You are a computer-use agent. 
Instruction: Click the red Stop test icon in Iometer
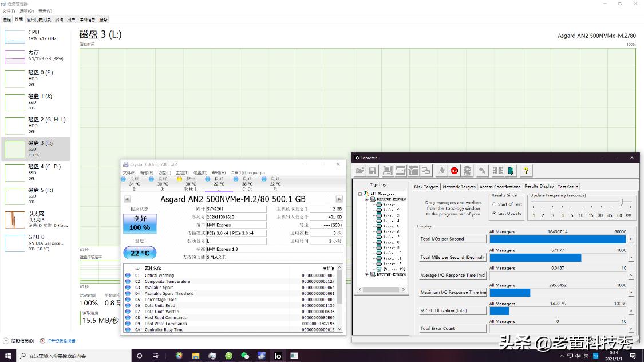tap(454, 170)
